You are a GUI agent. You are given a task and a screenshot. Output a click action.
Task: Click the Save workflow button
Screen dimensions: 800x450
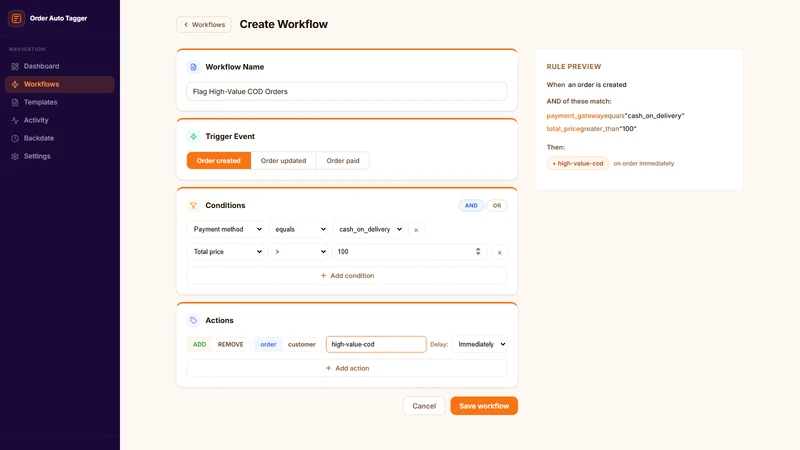[x=484, y=406]
